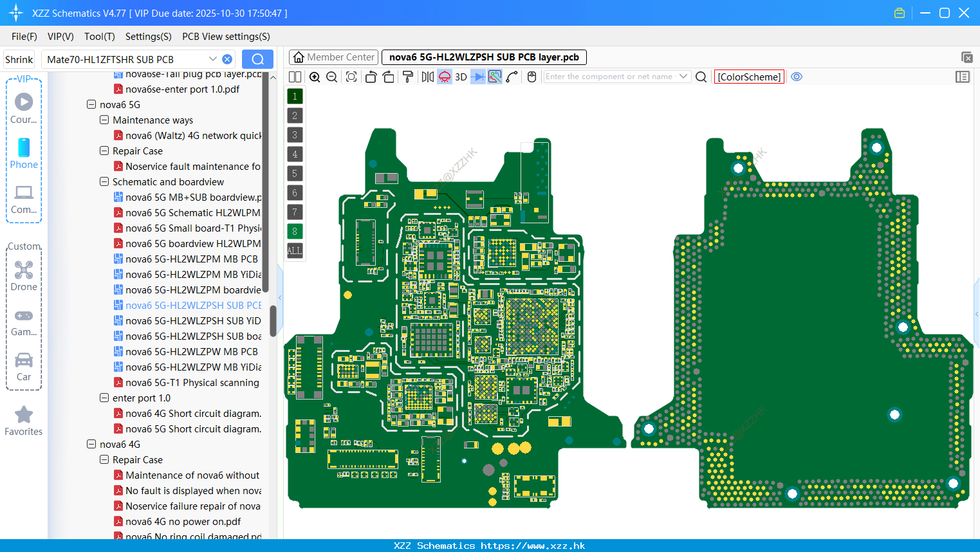
Task: Open the right side panel layout icon
Action: pos(963,77)
